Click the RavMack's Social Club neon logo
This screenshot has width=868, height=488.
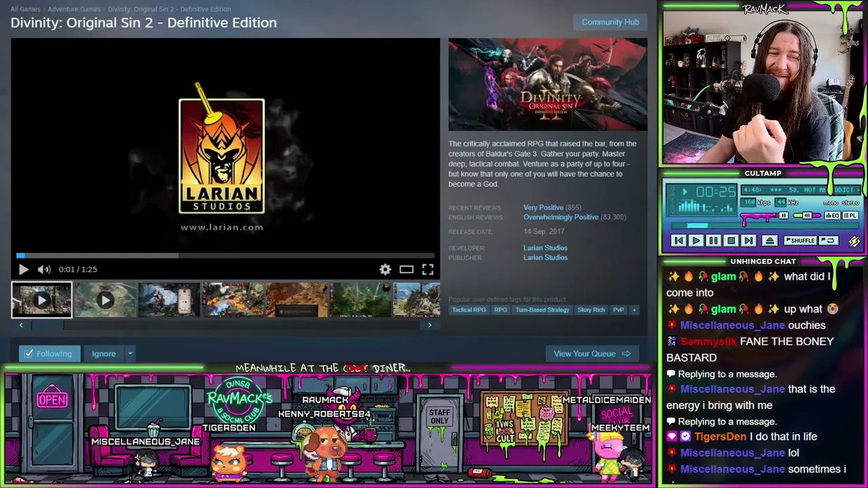239,399
